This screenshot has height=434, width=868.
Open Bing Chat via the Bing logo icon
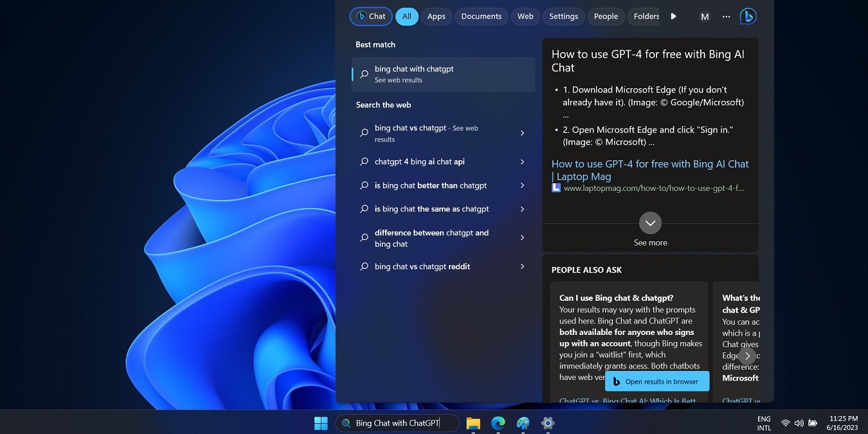pos(748,16)
